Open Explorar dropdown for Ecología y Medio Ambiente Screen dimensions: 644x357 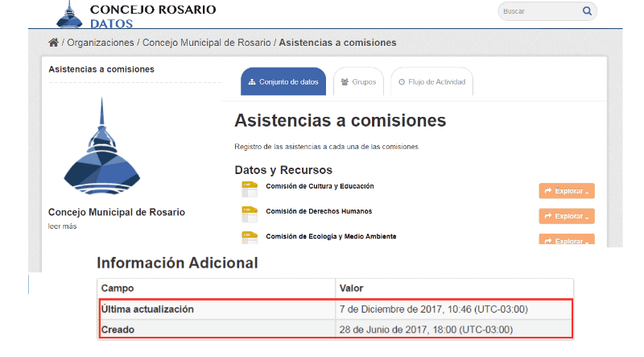click(x=567, y=240)
